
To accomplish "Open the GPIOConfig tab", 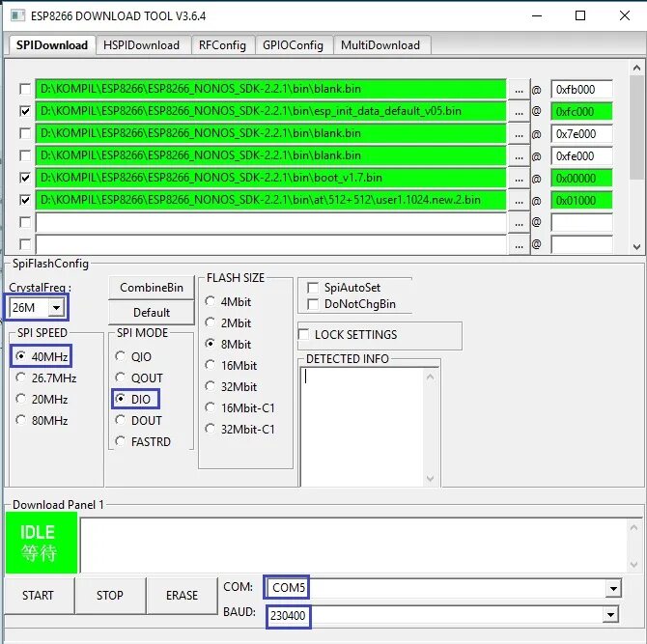I will 293,45.
